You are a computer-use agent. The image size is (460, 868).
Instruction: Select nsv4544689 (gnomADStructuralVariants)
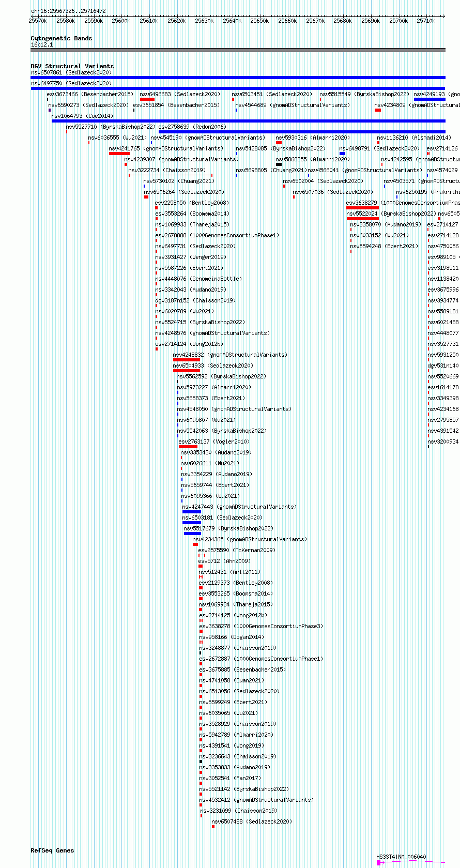pyautogui.click(x=293, y=105)
